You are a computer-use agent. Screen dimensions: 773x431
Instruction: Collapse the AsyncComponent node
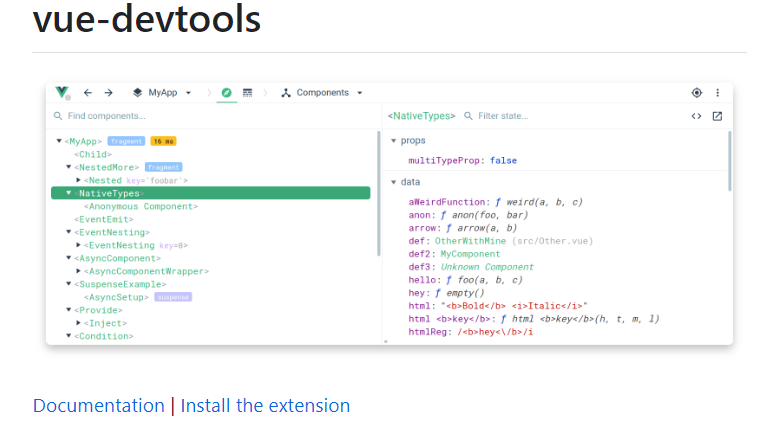[x=69, y=257]
